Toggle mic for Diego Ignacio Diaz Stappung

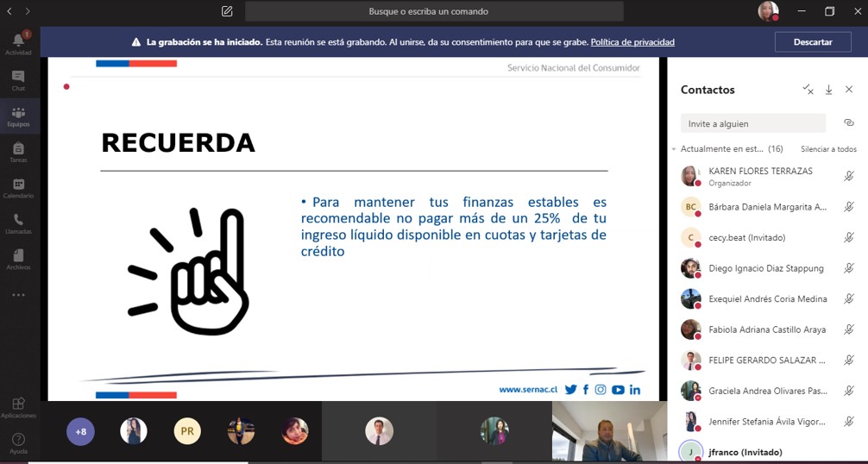849,268
